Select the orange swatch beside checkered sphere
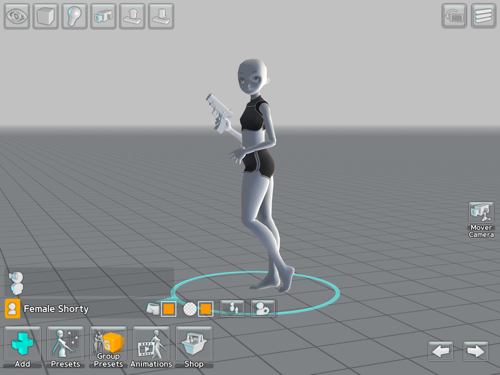 click(x=206, y=309)
